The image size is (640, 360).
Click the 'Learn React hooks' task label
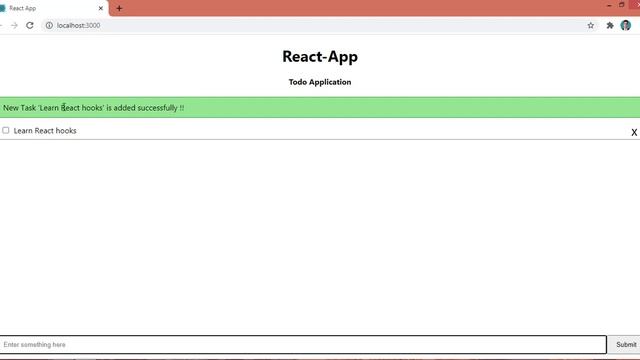45,131
